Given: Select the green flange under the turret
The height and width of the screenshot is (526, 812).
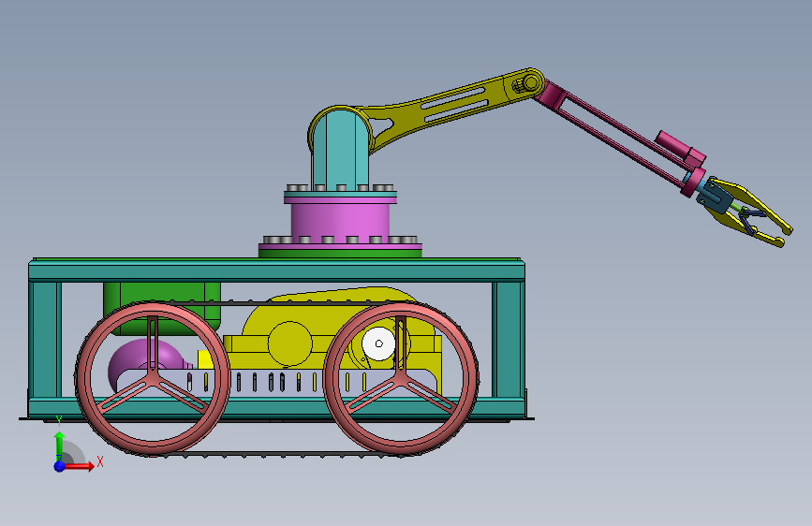Looking at the screenshot, I should click(340, 254).
